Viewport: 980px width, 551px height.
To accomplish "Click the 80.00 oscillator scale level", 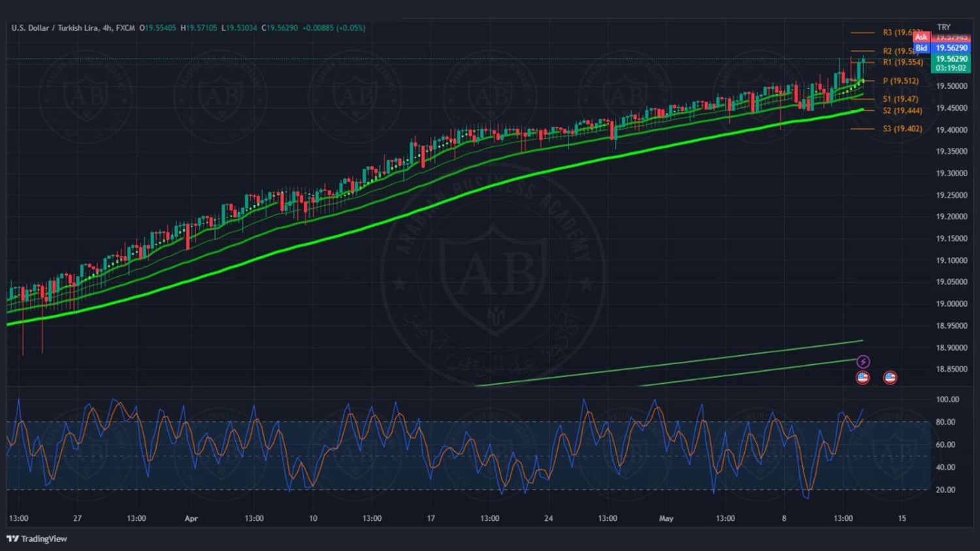I will pos(945,422).
